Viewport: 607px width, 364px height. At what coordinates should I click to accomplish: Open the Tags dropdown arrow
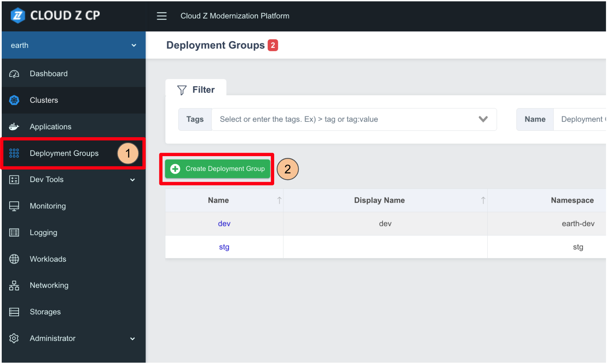[483, 119]
